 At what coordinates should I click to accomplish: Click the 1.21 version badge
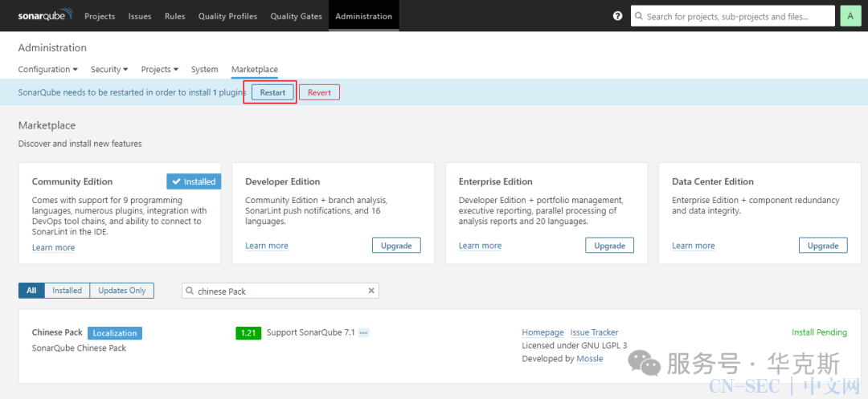click(x=248, y=332)
